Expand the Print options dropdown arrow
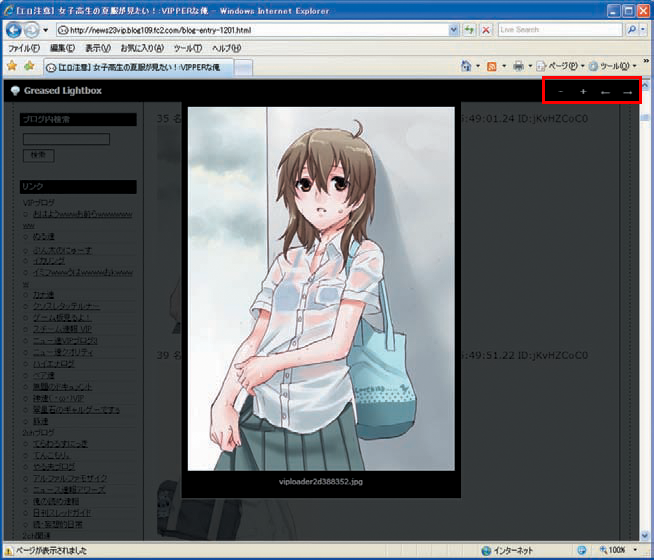The height and width of the screenshot is (560, 654). coord(530,66)
